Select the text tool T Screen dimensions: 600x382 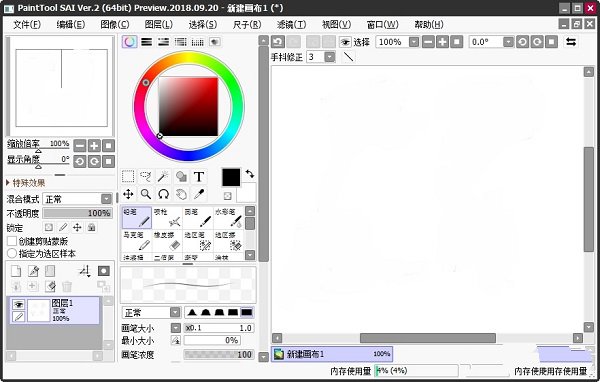199,176
